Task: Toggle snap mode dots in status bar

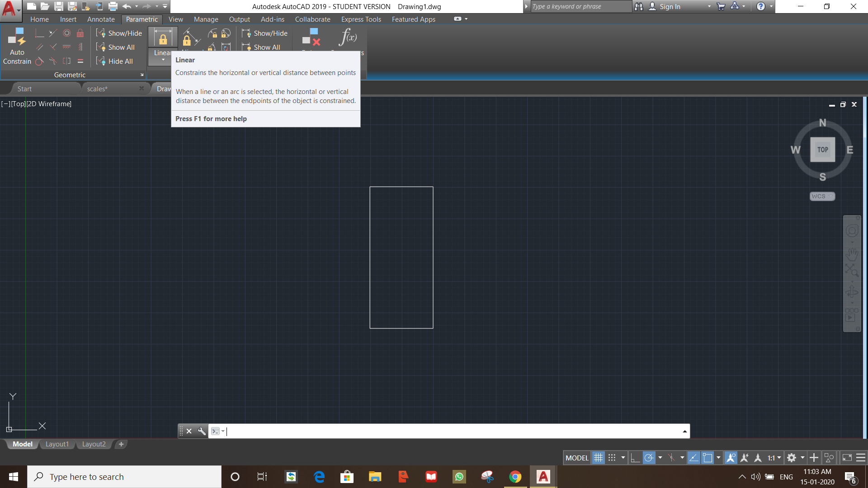Action: [x=612, y=458]
